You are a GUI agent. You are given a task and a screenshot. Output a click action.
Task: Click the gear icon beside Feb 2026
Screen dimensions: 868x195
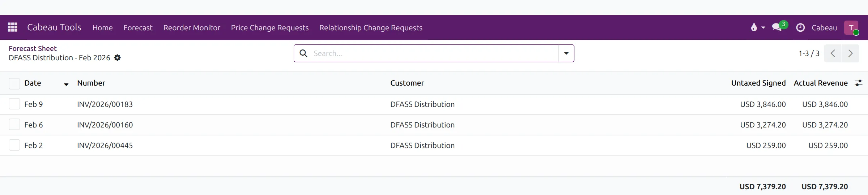(x=118, y=58)
